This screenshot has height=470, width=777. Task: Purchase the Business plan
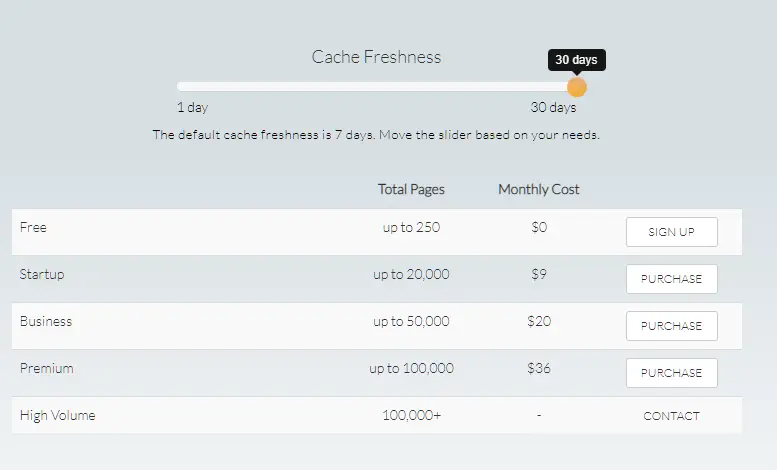click(x=671, y=326)
